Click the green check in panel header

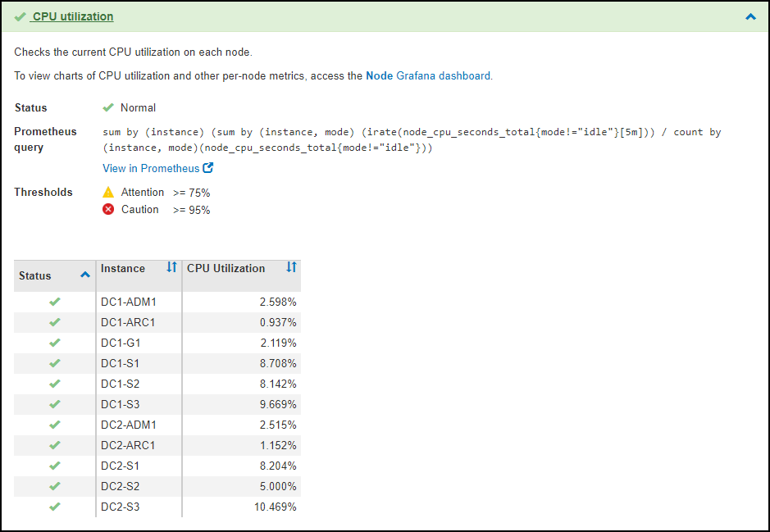pyautogui.click(x=20, y=16)
